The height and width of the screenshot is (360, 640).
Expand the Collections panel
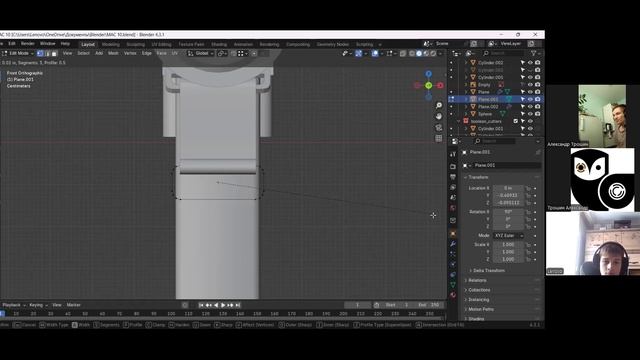pyautogui.click(x=479, y=290)
